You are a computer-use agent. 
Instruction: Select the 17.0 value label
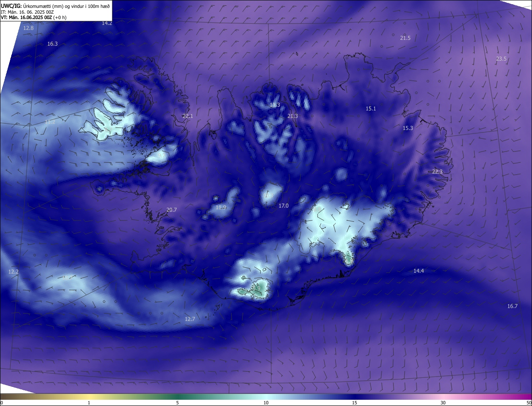pyautogui.click(x=283, y=205)
